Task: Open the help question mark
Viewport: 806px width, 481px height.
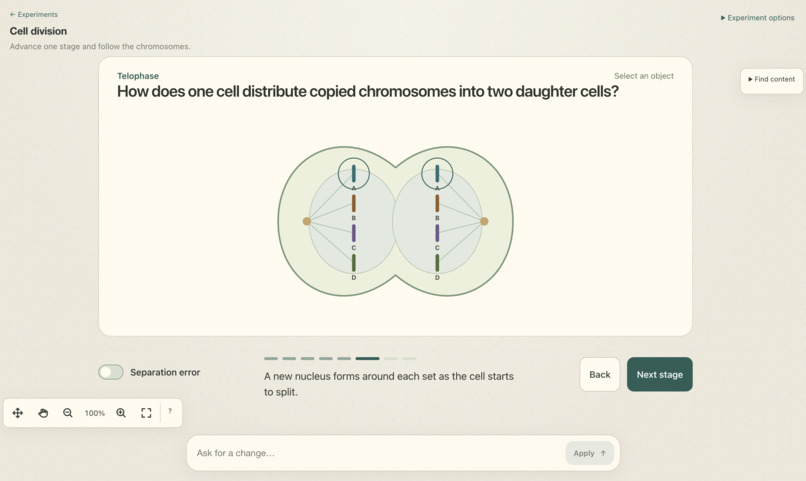Action: [x=170, y=411]
